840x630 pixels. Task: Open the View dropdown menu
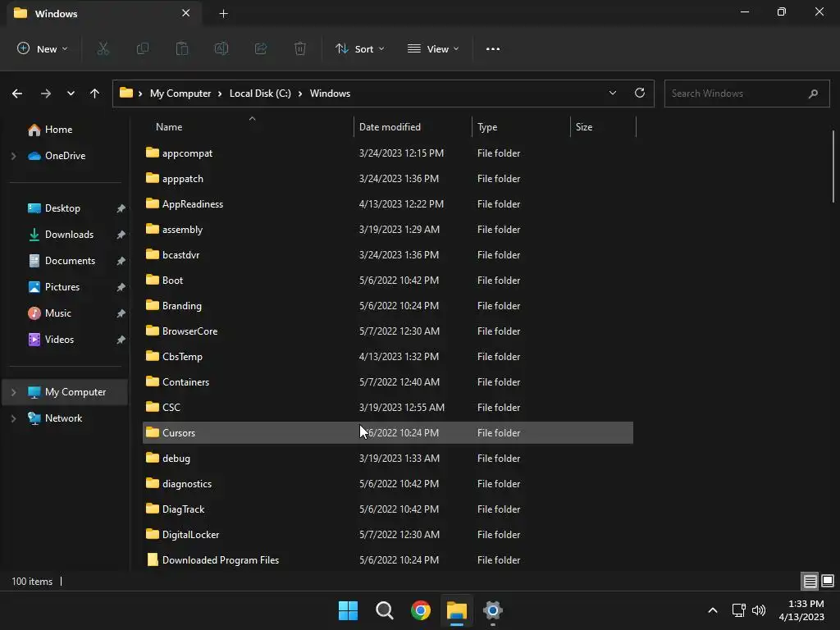pyautogui.click(x=433, y=48)
